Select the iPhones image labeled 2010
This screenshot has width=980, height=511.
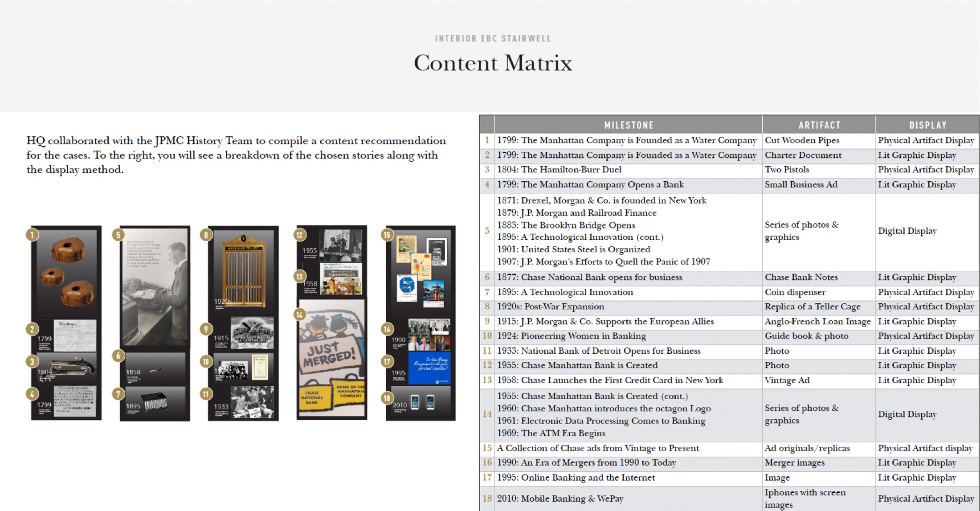click(x=422, y=402)
